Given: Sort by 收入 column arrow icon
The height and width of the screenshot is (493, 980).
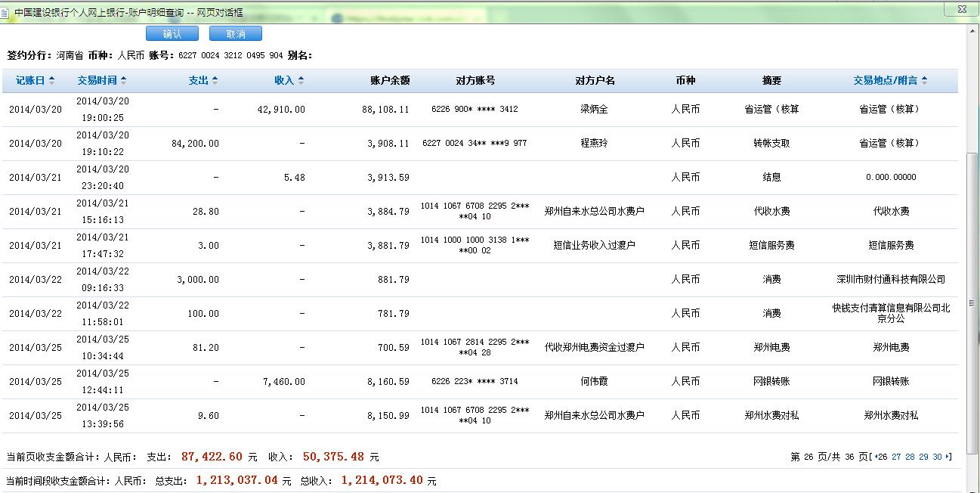Looking at the screenshot, I should click(301, 81).
